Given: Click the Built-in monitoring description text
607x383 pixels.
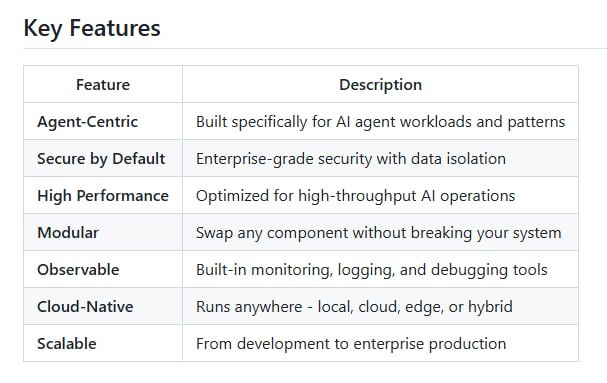Looking at the screenshot, I should [372, 270].
